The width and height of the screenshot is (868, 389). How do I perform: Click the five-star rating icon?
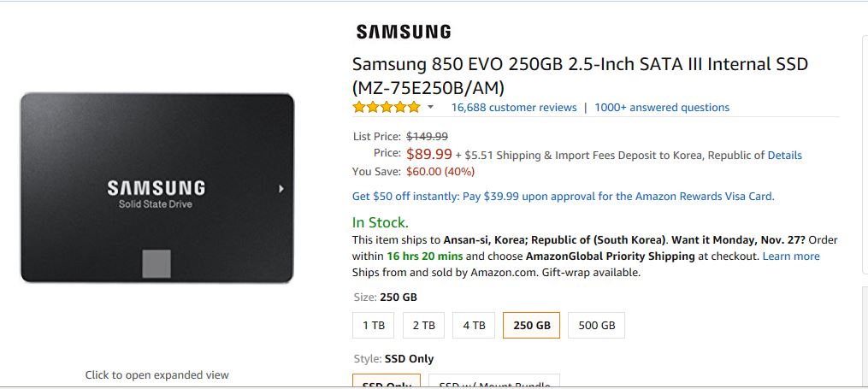[387, 108]
